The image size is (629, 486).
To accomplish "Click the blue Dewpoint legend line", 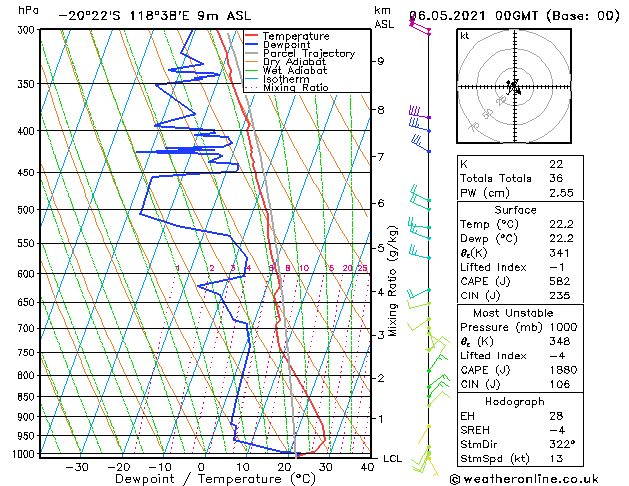I will click(x=252, y=45).
